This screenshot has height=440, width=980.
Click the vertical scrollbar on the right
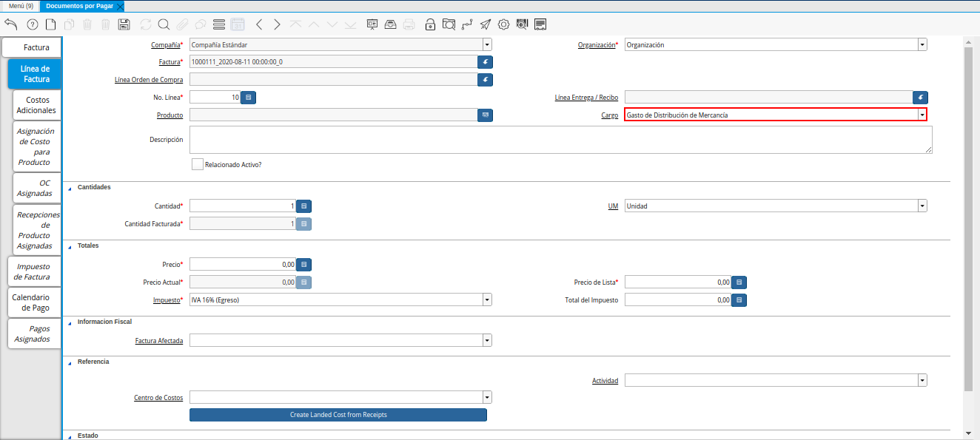click(968, 214)
